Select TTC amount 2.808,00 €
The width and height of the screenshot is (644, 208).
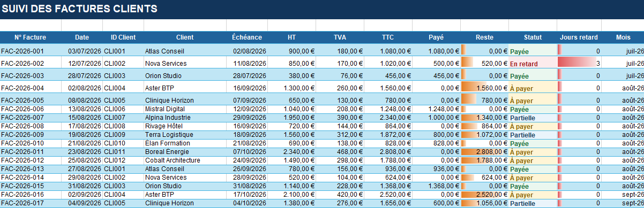pos(388,152)
